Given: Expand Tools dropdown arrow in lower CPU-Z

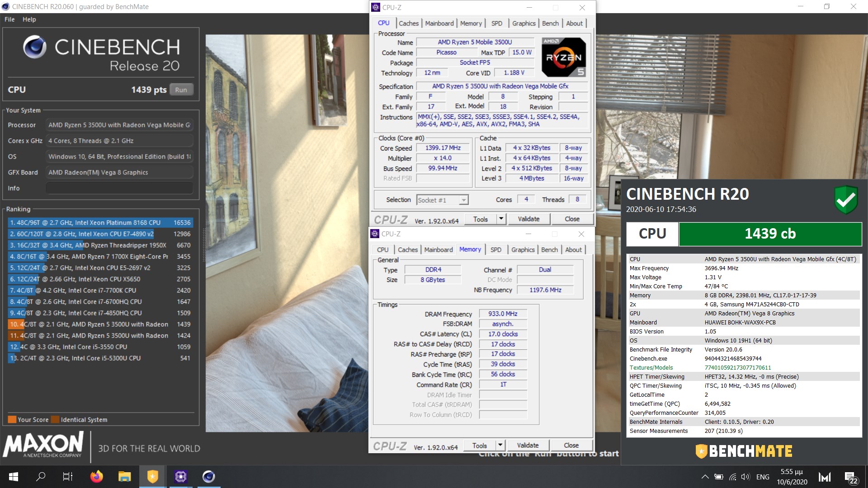Looking at the screenshot, I should point(500,446).
